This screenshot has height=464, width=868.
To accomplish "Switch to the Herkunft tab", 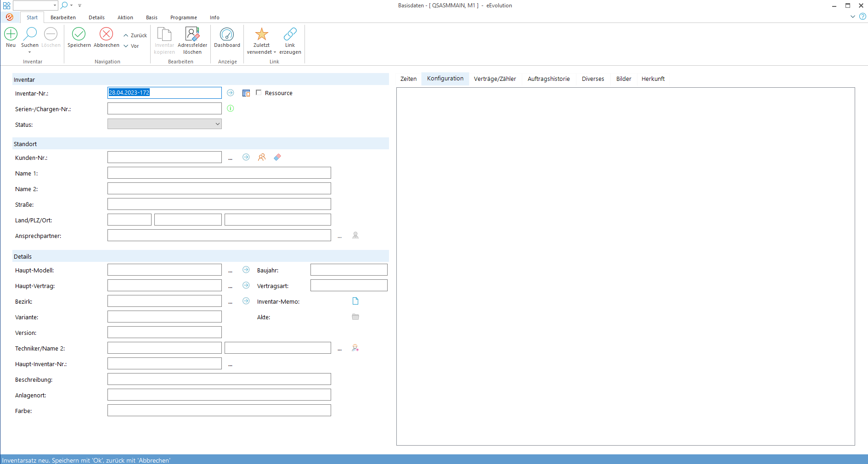I will (x=653, y=79).
